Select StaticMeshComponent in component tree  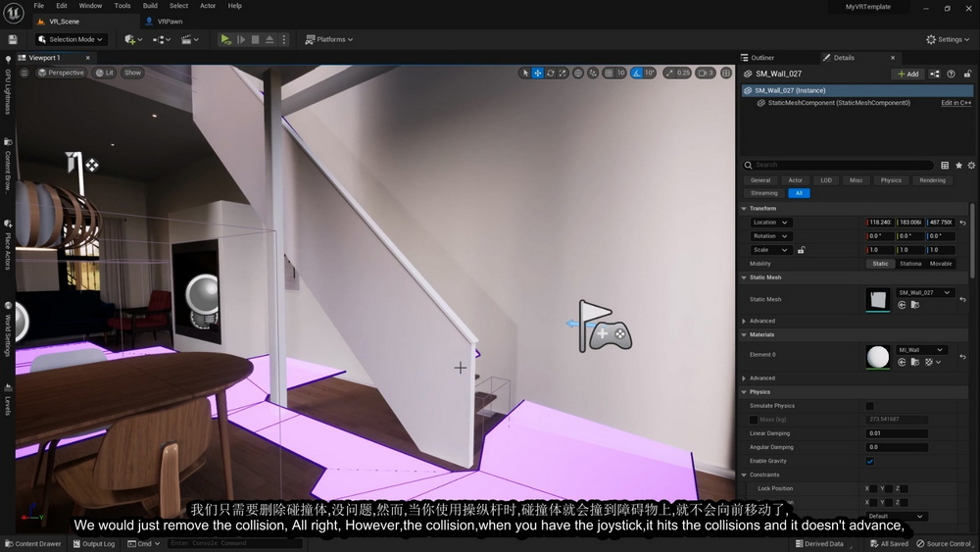click(x=838, y=103)
